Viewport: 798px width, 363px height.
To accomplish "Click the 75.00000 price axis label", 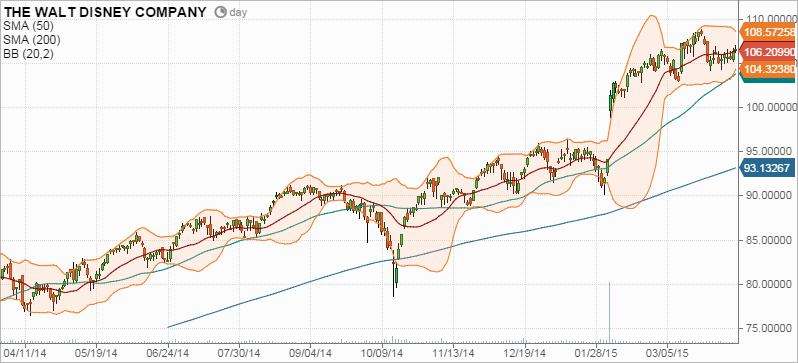I will click(768, 327).
